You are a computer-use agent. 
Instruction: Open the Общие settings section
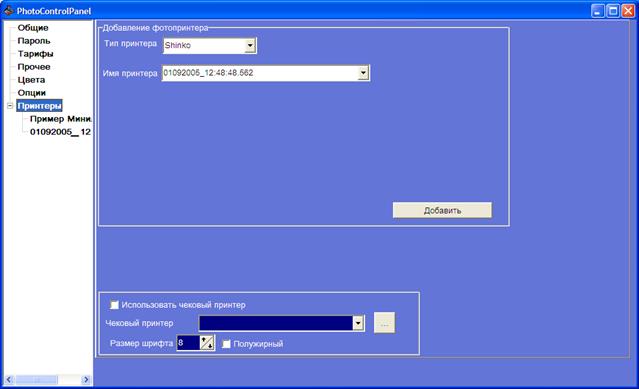tap(33, 28)
